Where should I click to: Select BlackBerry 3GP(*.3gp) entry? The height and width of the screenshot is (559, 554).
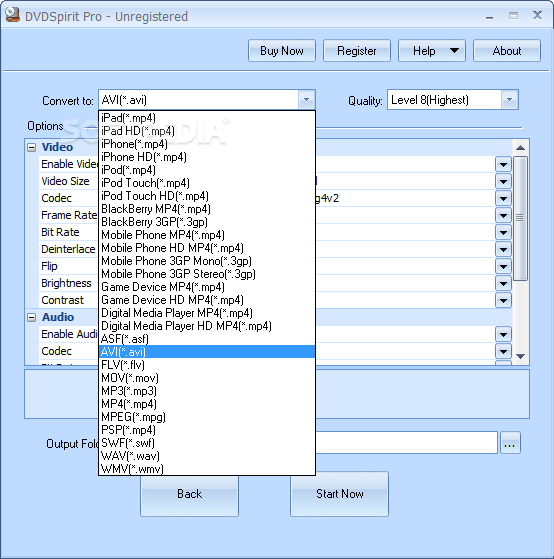coord(207,222)
